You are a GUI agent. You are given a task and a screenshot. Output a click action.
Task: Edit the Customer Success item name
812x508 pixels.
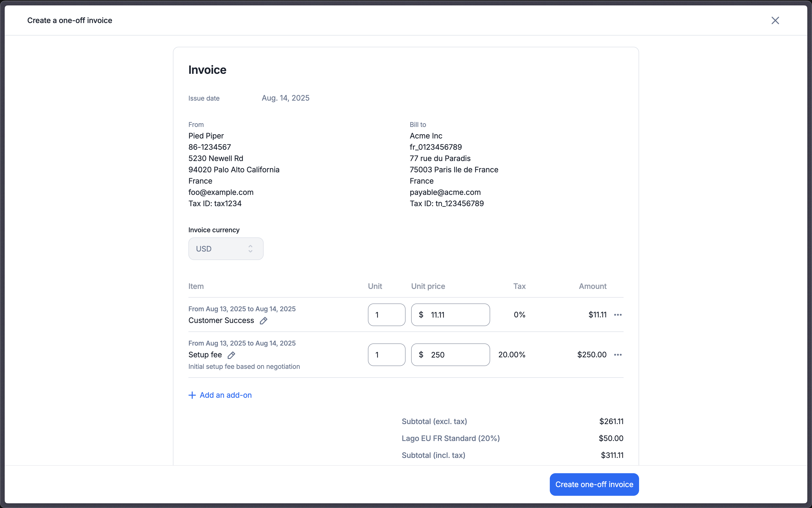click(x=264, y=320)
